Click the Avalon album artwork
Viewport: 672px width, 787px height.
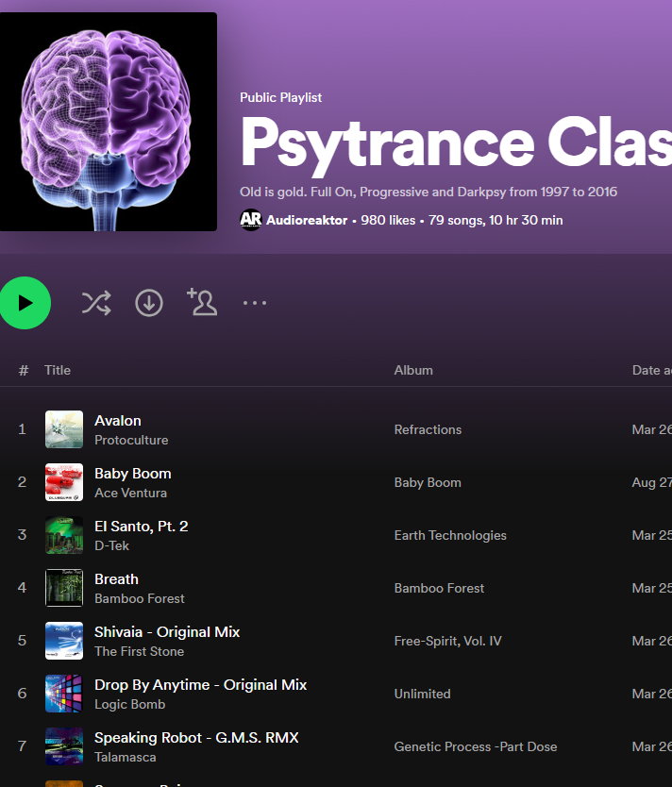pyautogui.click(x=64, y=429)
